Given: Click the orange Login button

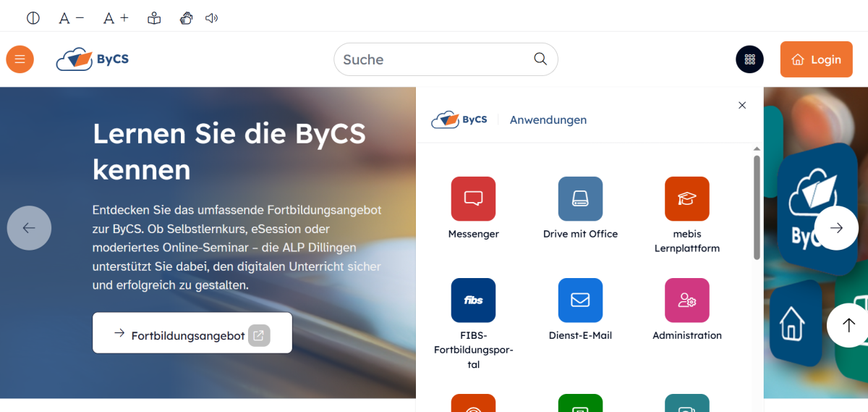Looking at the screenshot, I should point(816,59).
